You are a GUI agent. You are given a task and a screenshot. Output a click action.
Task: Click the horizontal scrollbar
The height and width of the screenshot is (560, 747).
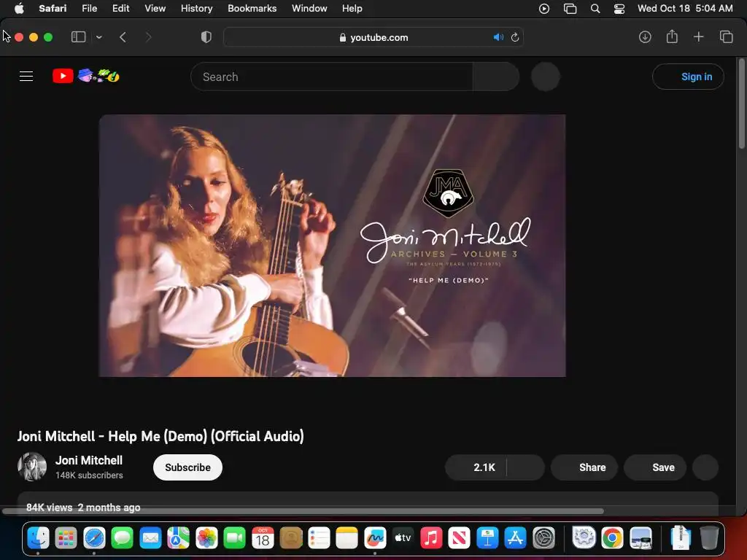(x=303, y=511)
